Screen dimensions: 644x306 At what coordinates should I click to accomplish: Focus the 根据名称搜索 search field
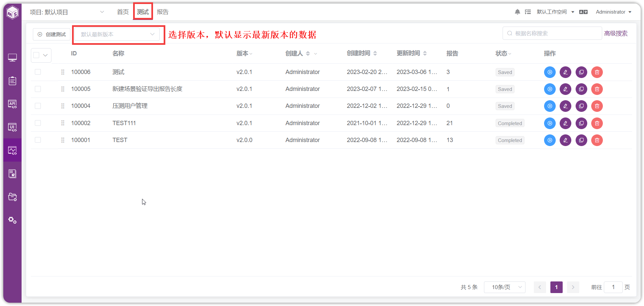pos(552,33)
